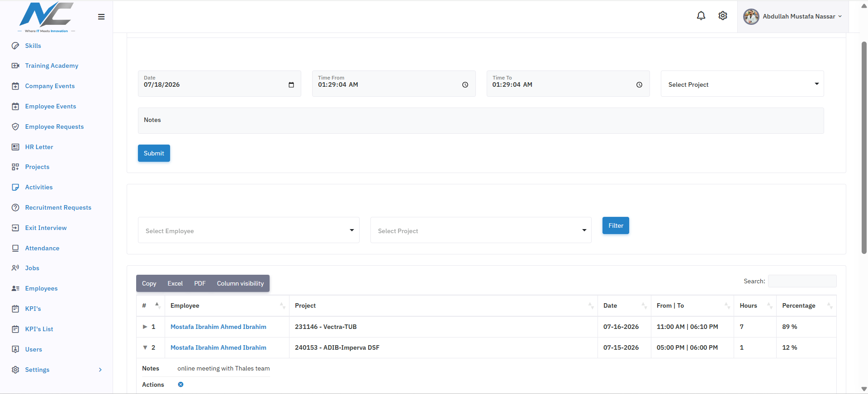Toggle the hamburger sidebar menu icon
Image resolution: width=868 pixels, height=394 pixels.
(x=101, y=17)
